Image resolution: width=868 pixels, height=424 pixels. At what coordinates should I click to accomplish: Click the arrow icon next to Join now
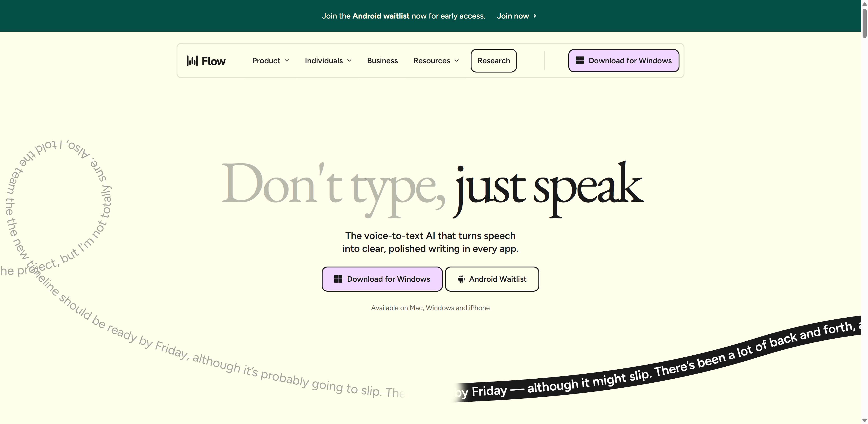pos(535,16)
